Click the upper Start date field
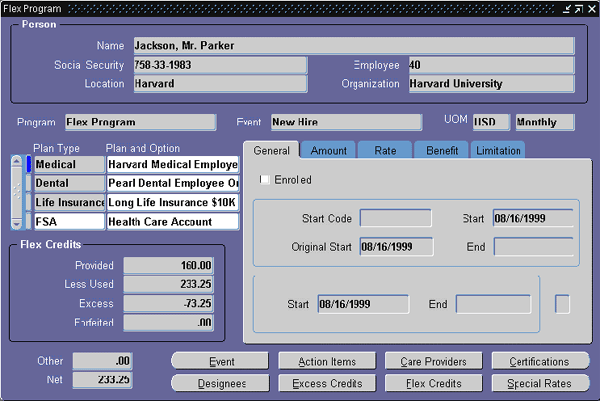Image resolution: width=600 pixels, height=401 pixels. pos(533,218)
